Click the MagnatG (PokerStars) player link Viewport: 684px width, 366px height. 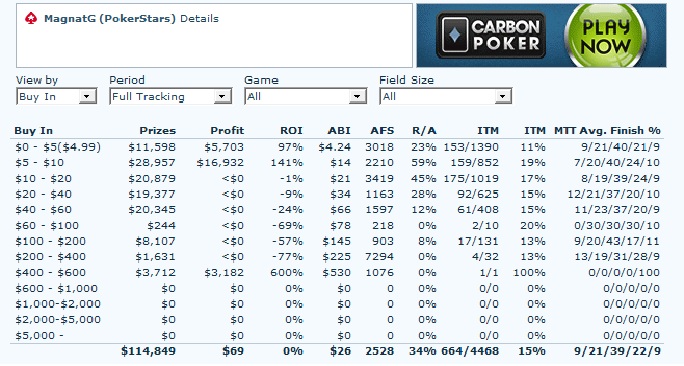point(109,18)
